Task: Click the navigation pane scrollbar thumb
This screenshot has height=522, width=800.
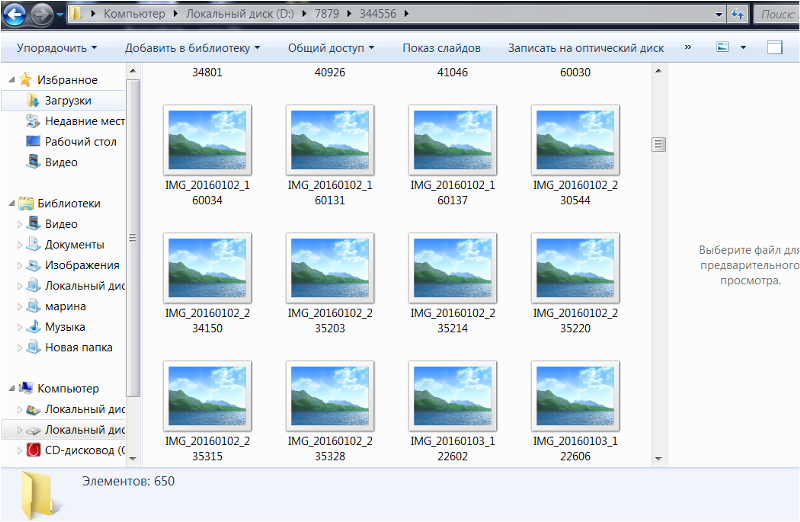Action: (133, 237)
